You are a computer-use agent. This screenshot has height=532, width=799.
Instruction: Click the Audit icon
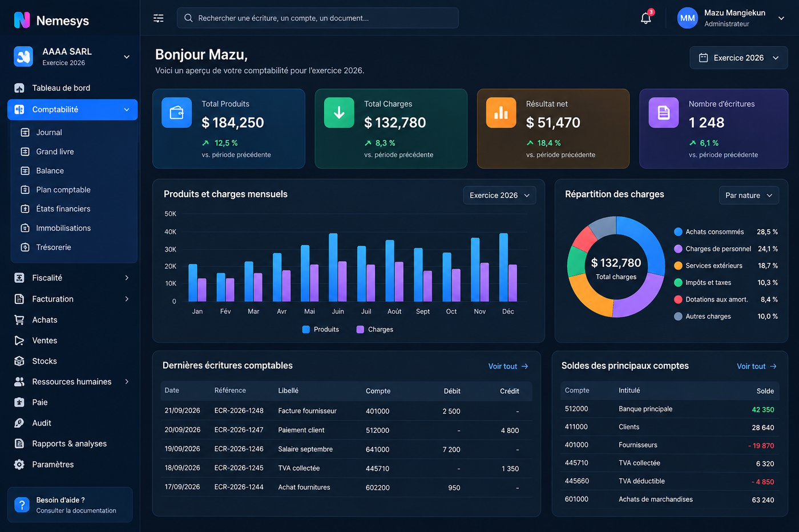(x=19, y=423)
